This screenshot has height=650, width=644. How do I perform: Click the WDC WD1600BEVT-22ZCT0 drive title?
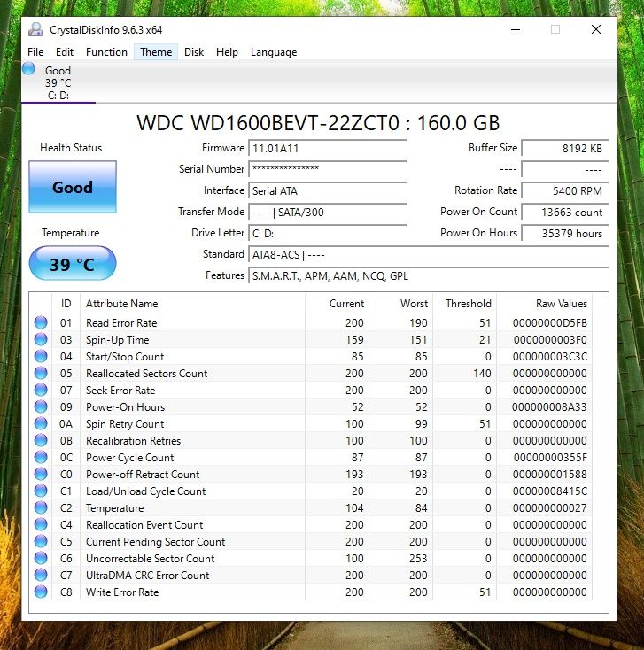318,123
